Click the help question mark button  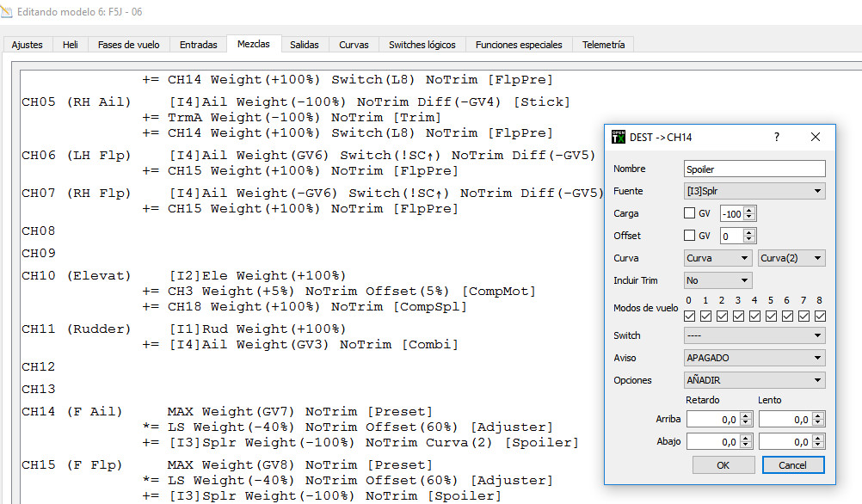(x=776, y=138)
